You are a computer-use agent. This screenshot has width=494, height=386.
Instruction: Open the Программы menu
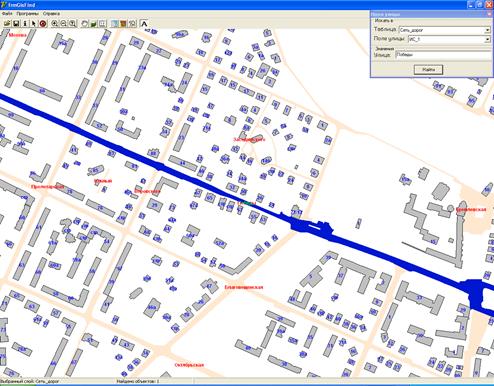tap(27, 14)
